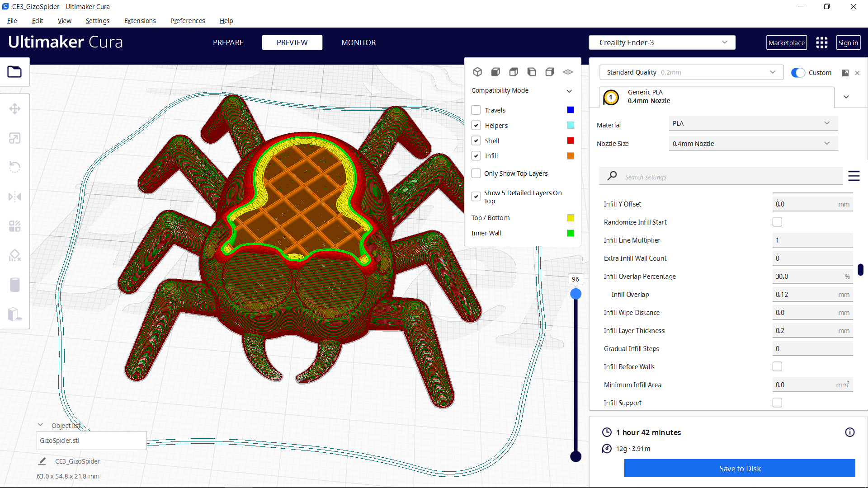Open file via folder icon
The height and width of the screenshot is (488, 868).
tap(14, 72)
